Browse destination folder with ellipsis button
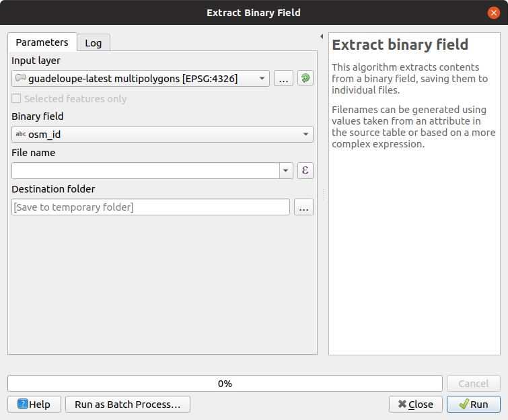 [303, 207]
